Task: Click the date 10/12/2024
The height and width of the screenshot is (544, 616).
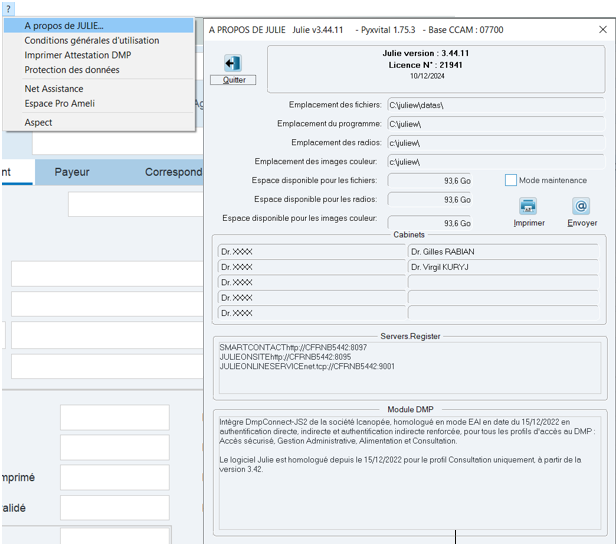Action: 427,76
